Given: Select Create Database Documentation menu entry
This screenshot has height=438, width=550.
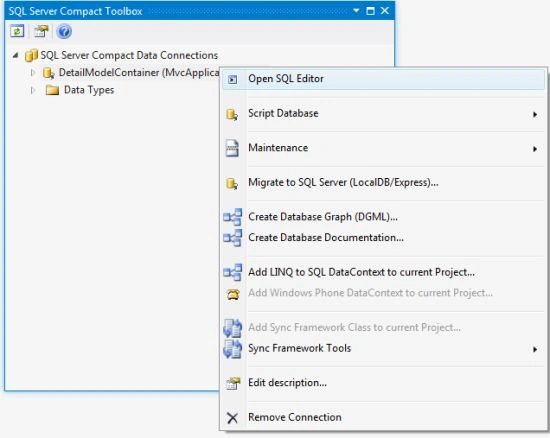Looking at the screenshot, I should pos(383,237).
